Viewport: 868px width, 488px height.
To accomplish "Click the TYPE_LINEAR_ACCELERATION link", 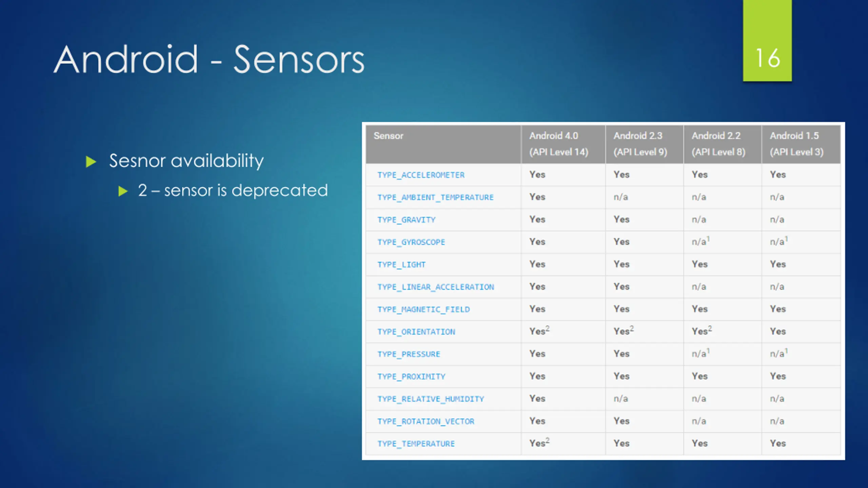I will (436, 287).
